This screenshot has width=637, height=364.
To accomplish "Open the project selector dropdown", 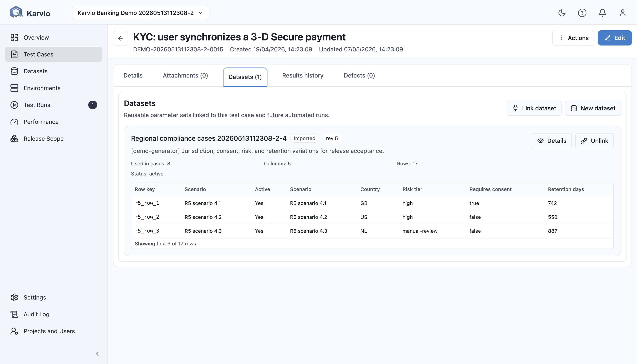I will (x=141, y=13).
